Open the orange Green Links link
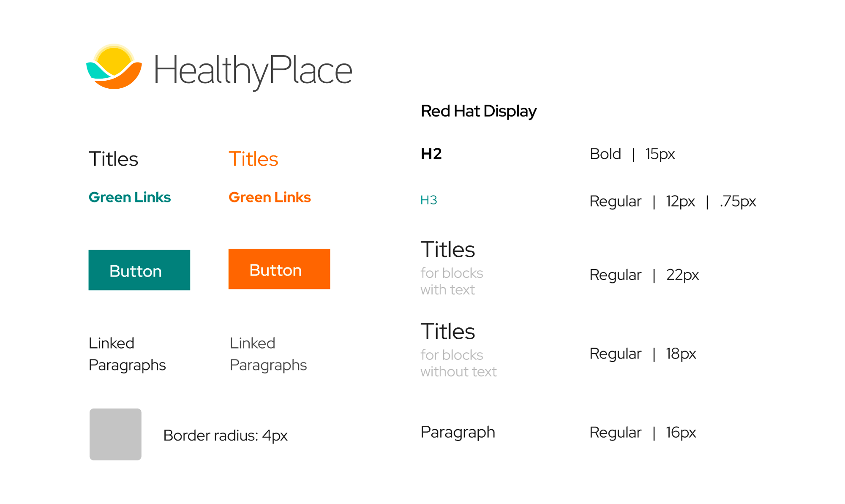 point(270,197)
